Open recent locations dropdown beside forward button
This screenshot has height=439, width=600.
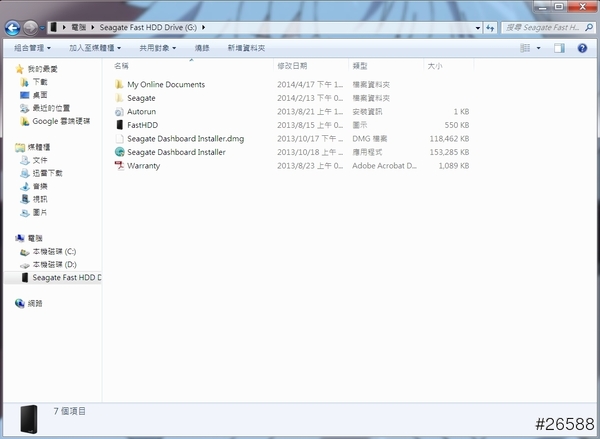click(42, 28)
